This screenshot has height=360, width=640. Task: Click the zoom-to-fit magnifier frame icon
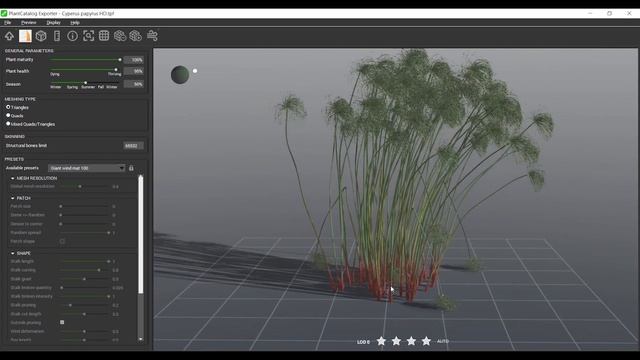(x=88, y=36)
